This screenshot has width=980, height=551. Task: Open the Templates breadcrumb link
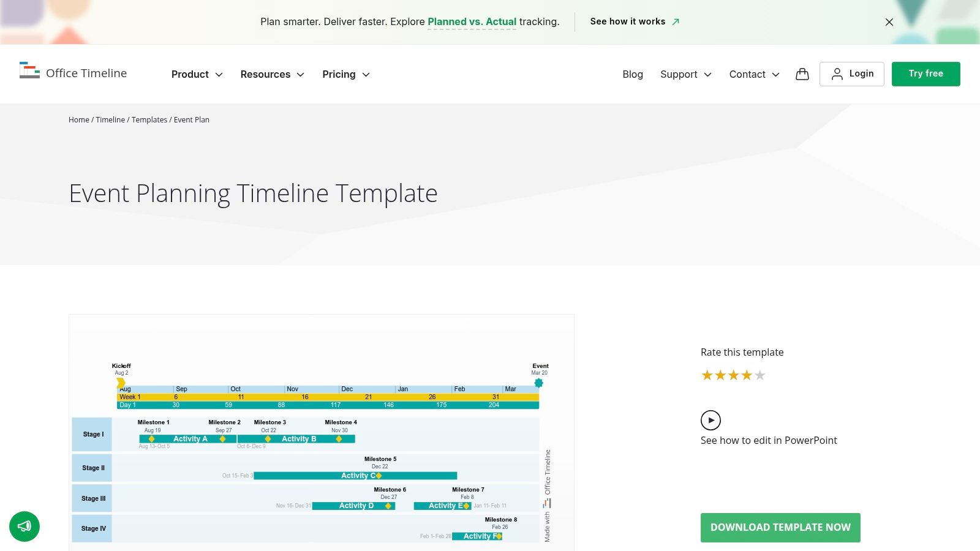point(149,119)
